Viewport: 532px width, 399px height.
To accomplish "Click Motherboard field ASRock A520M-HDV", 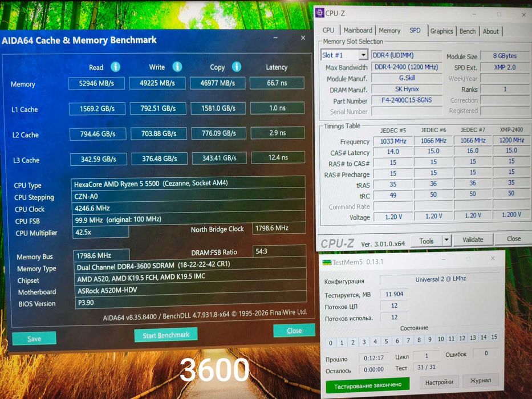I will (190, 290).
